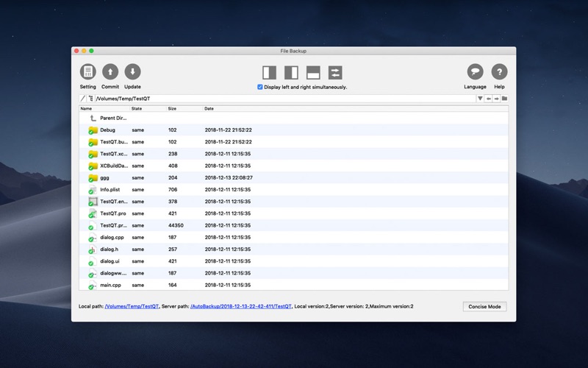This screenshot has height=368, width=588.
Task: Select the main.cpp file name
Action: pyautogui.click(x=110, y=285)
